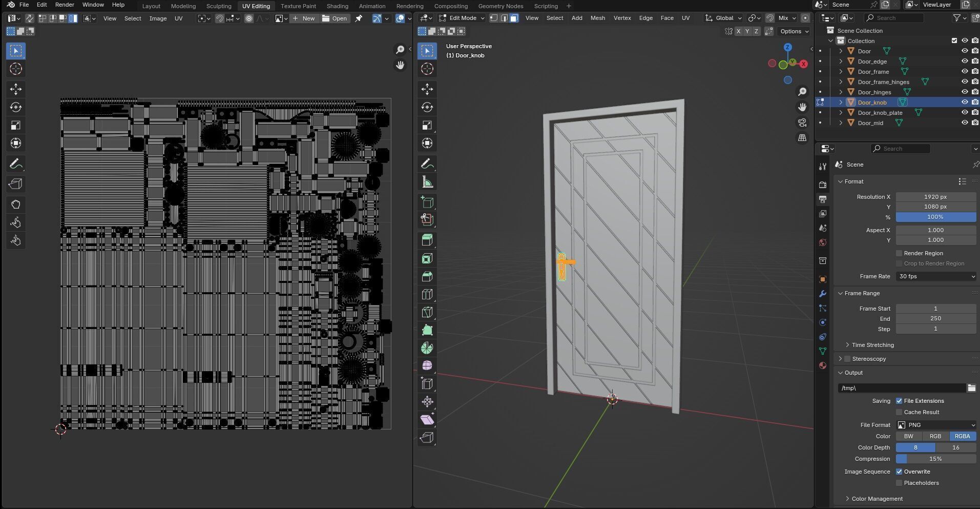Select the UV Pinch sculpt tool

click(x=16, y=240)
